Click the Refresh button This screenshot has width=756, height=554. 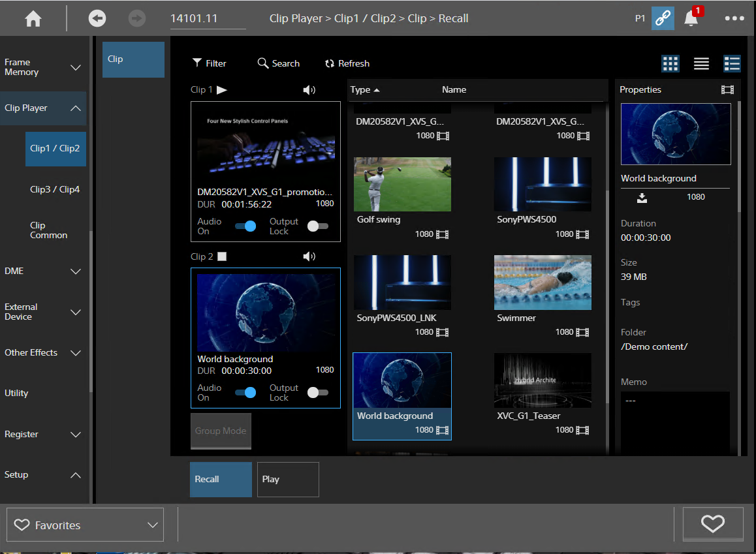(347, 63)
